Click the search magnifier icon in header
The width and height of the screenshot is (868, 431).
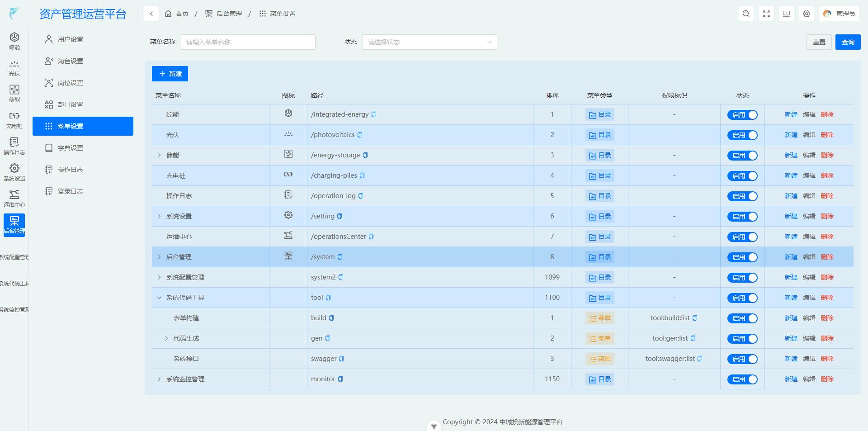pyautogui.click(x=746, y=14)
